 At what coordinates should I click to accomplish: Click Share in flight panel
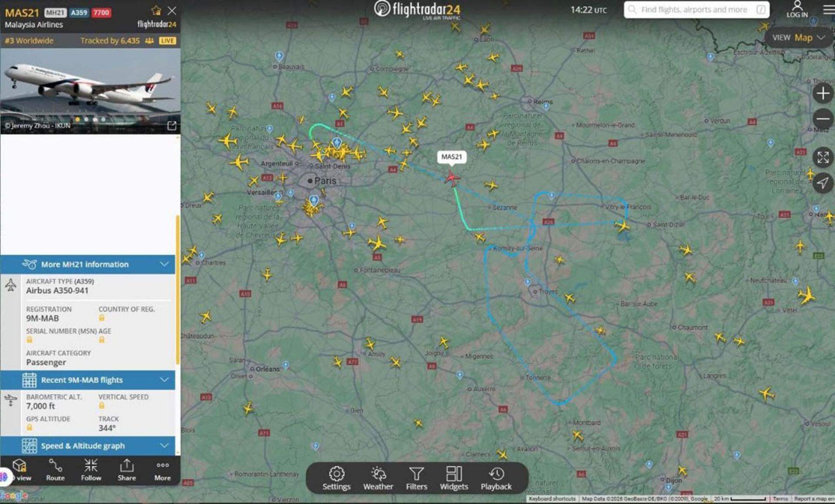tap(127, 470)
